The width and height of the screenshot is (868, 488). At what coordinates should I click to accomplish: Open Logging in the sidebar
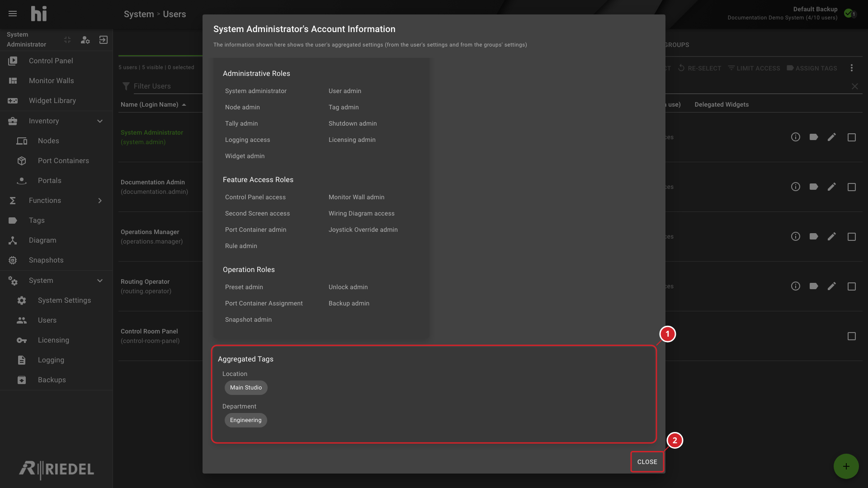tap(56, 360)
